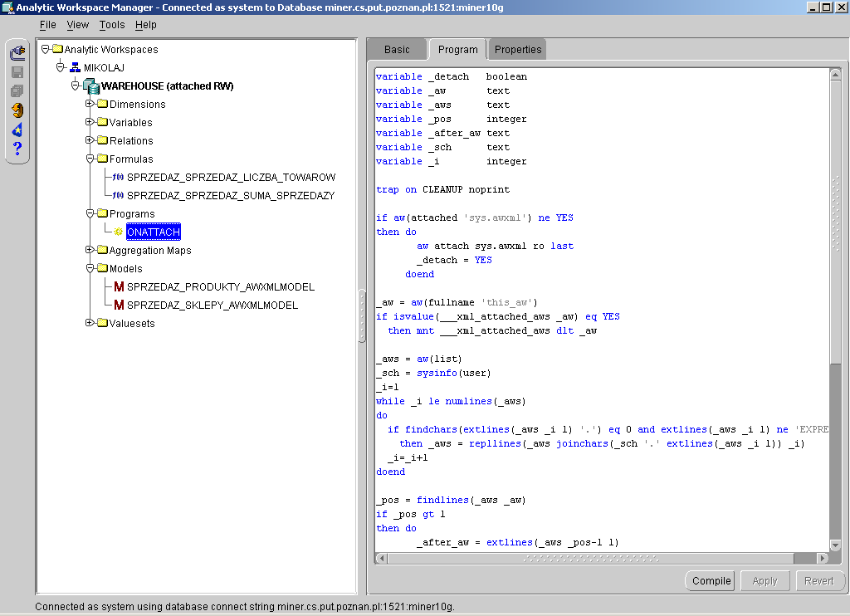
Task: Select SPRZEDAZ_SPRZEDAZ_LICZBA_TOWAROW formula
Action: 231,178
